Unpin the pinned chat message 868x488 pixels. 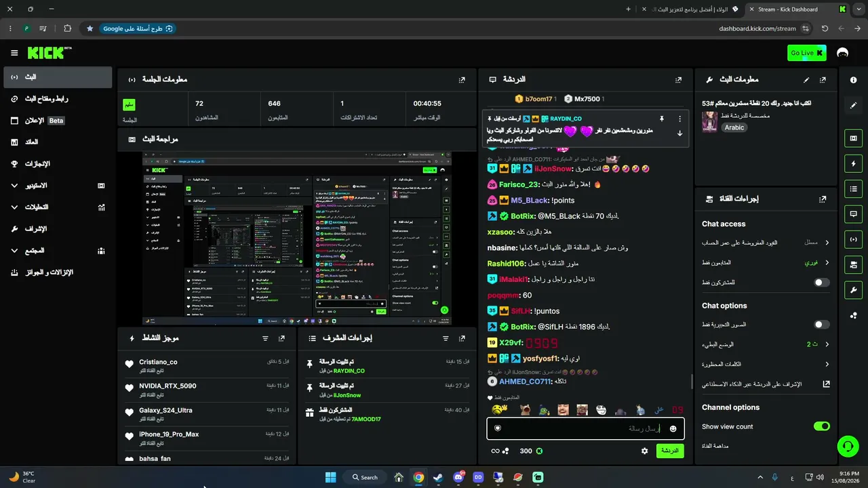point(661,119)
